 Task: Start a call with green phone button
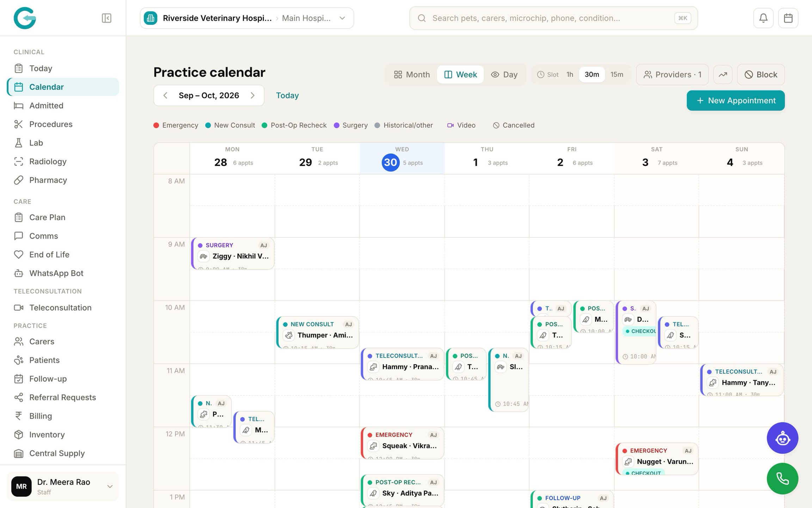click(782, 478)
